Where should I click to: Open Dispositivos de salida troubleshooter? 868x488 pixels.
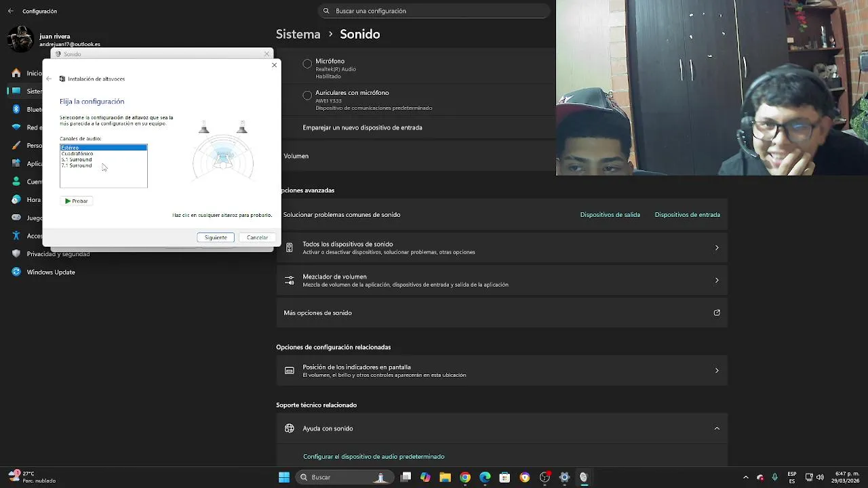click(610, 215)
